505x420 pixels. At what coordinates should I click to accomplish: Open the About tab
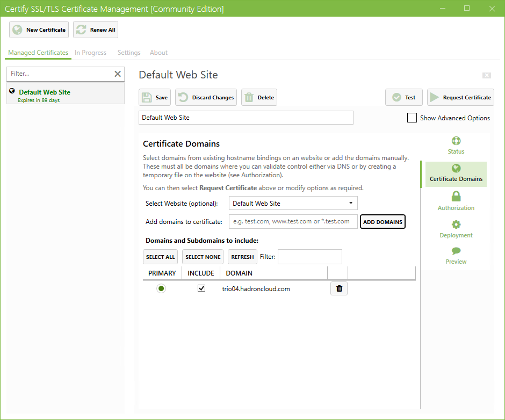click(158, 53)
